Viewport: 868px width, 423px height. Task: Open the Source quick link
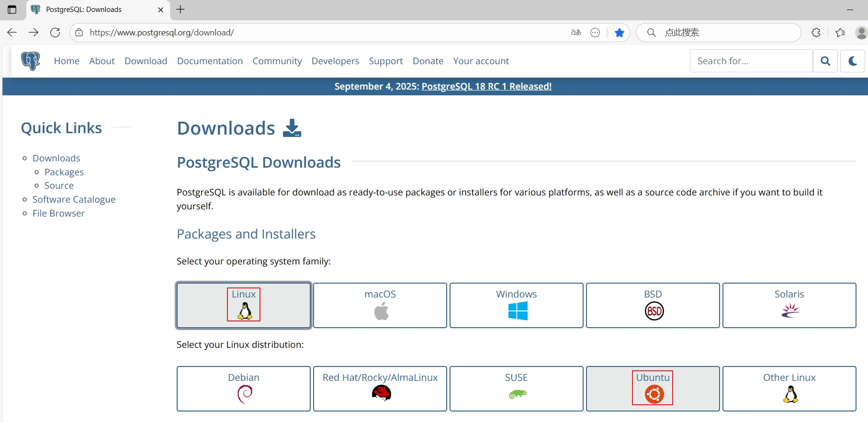coord(59,185)
